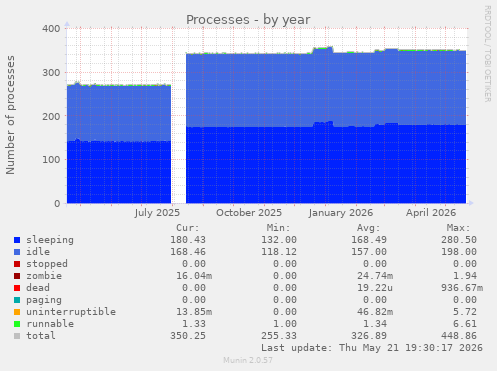Click total maximum value 448.86
Image resolution: width=497 pixels, height=371 pixels.
(x=459, y=336)
